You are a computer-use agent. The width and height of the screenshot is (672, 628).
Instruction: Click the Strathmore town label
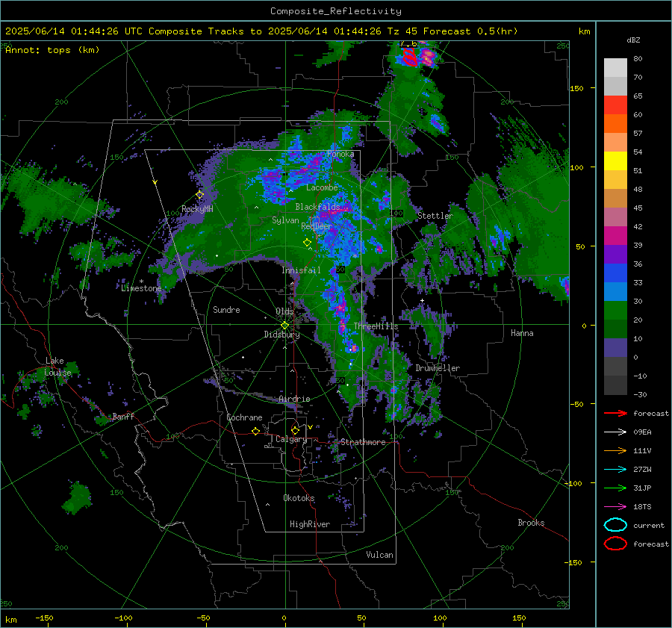[363, 442]
